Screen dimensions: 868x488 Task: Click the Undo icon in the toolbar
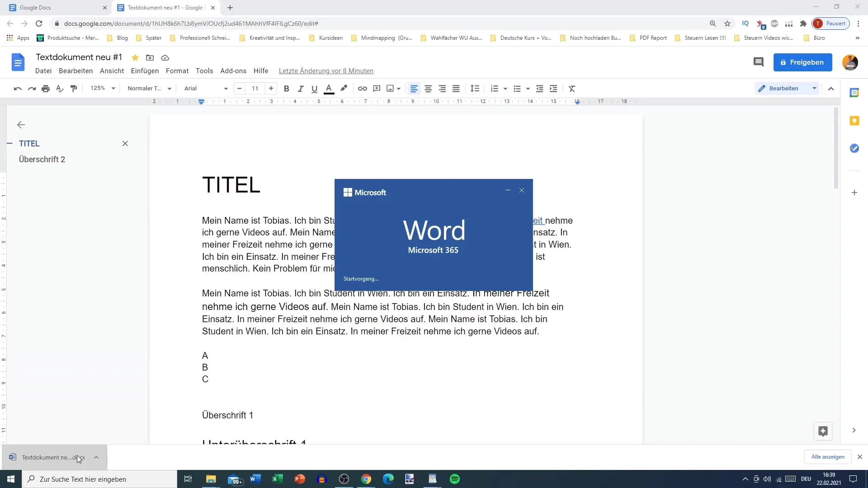[18, 89]
